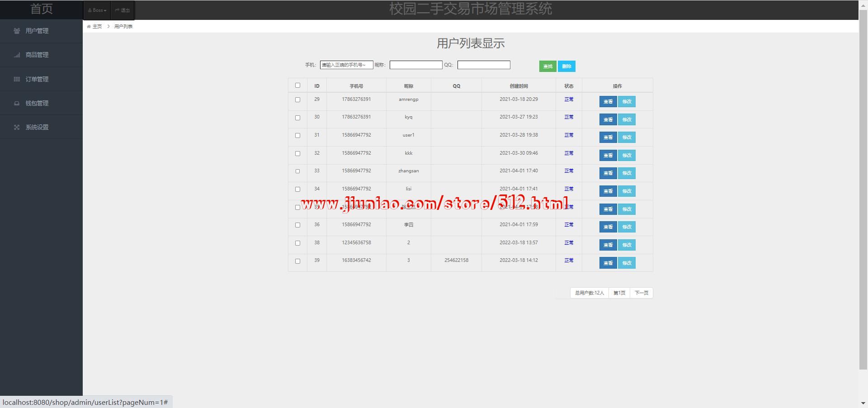
Task: View details (查看) of user lisi
Action: [x=608, y=191]
